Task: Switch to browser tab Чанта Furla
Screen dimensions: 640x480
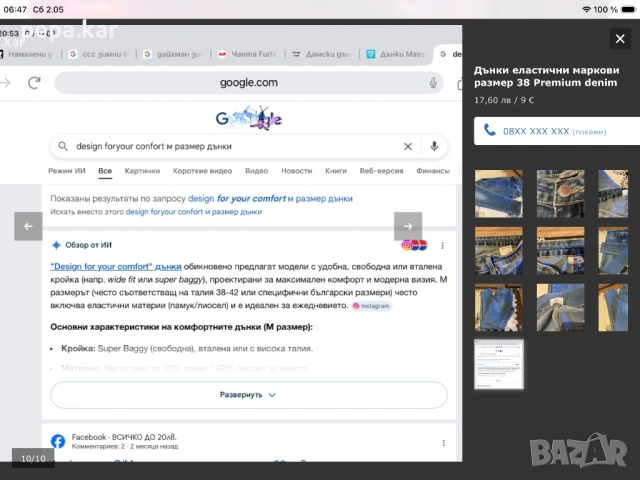Action: 249,54
